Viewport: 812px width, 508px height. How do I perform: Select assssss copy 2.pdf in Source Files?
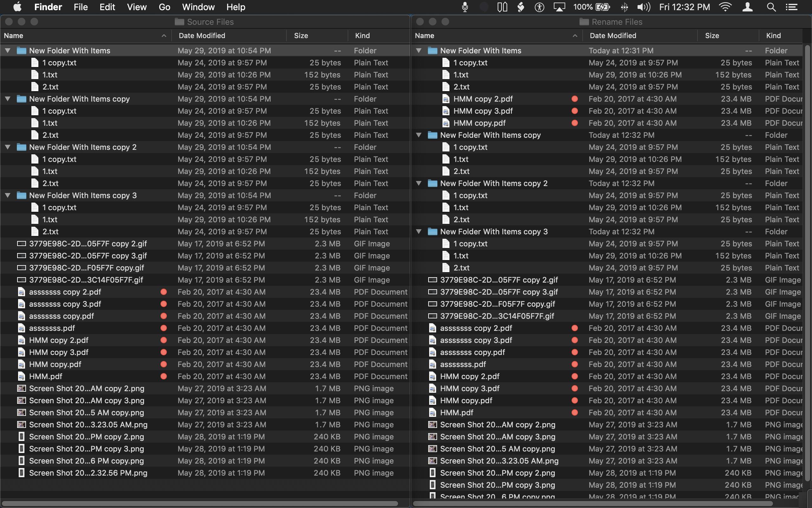pos(205,292)
